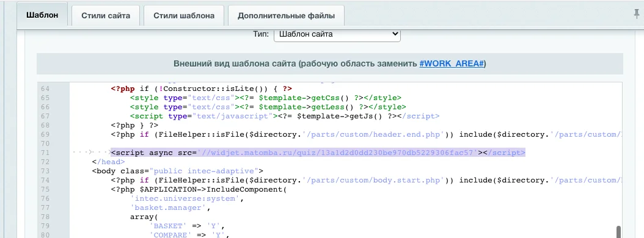Click the $template->getJs() script line

click(x=285, y=116)
